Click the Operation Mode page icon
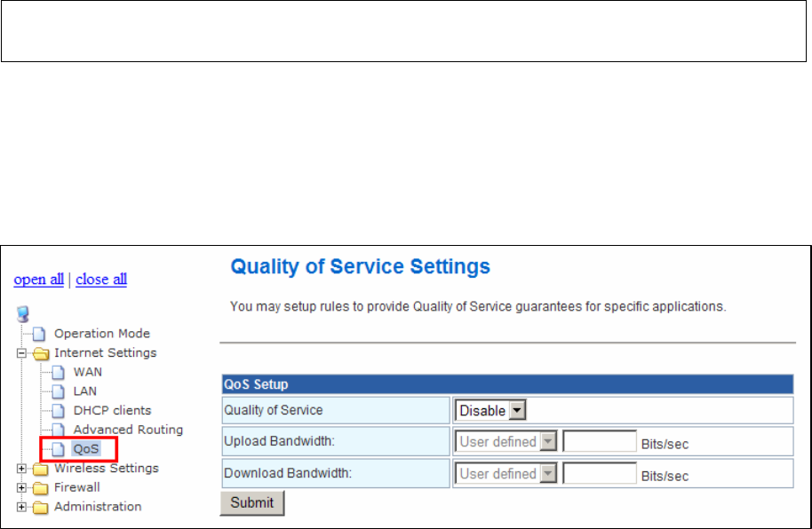Screen dimensions: 812x529 point(39,334)
